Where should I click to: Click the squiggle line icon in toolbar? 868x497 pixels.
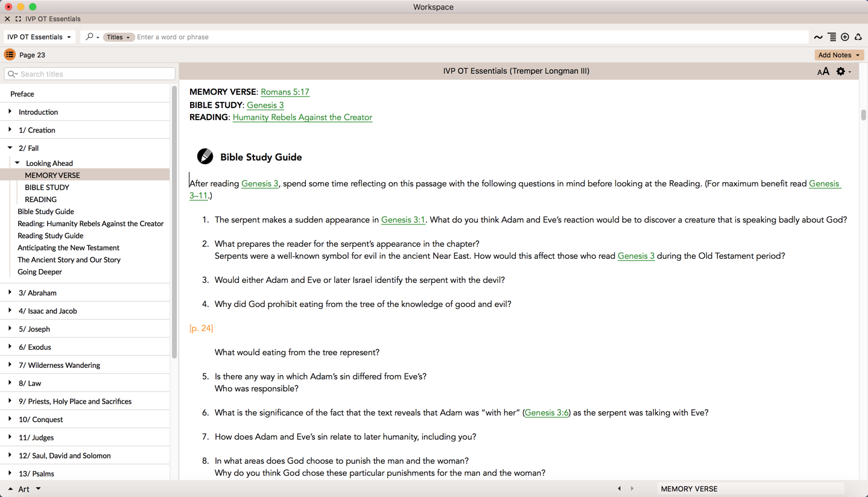819,37
